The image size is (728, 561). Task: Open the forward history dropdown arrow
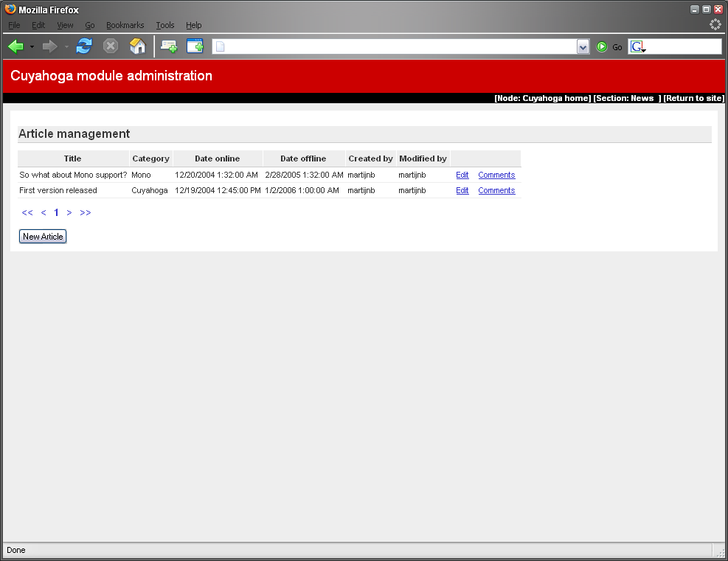pyautogui.click(x=66, y=46)
